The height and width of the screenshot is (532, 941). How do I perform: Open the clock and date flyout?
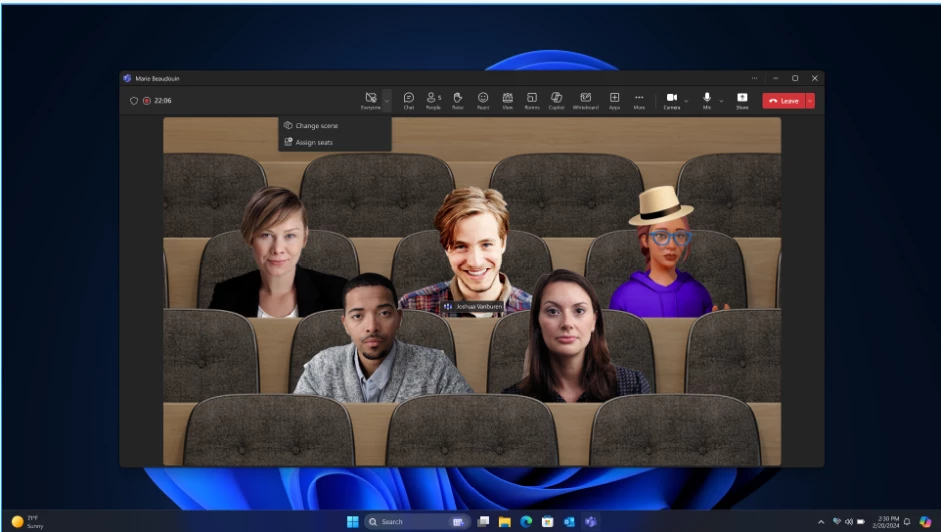[x=886, y=522]
